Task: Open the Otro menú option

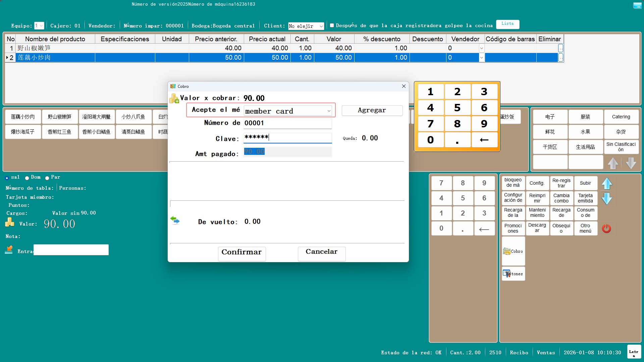Action: point(585,228)
